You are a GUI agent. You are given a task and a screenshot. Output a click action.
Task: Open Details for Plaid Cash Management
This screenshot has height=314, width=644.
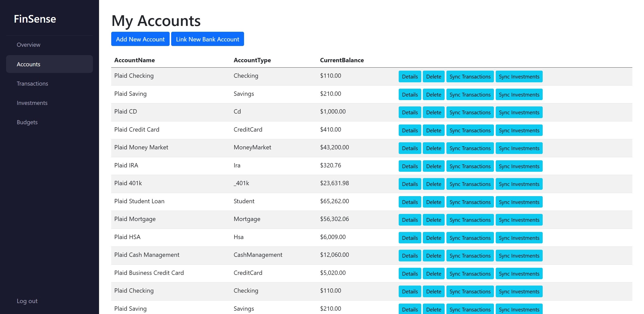click(x=410, y=256)
